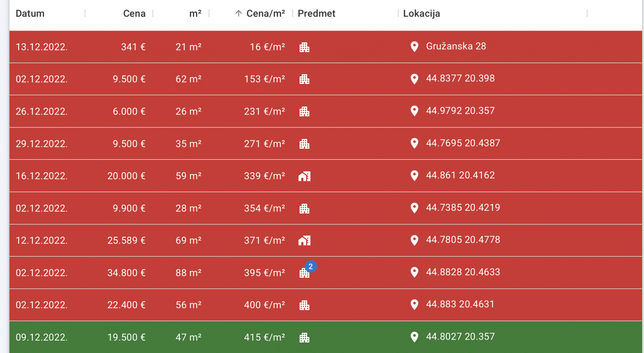The image size is (644, 353).
Task: Sort the table by Cena column
Action: [x=134, y=13]
